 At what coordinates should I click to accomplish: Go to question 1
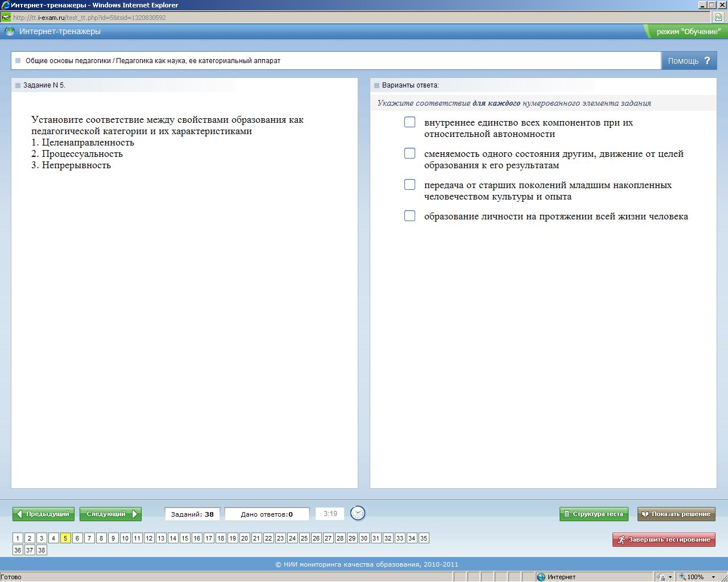point(18,538)
